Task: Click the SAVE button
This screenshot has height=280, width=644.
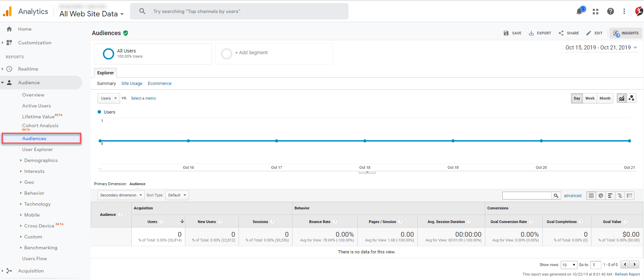Action: [513, 33]
